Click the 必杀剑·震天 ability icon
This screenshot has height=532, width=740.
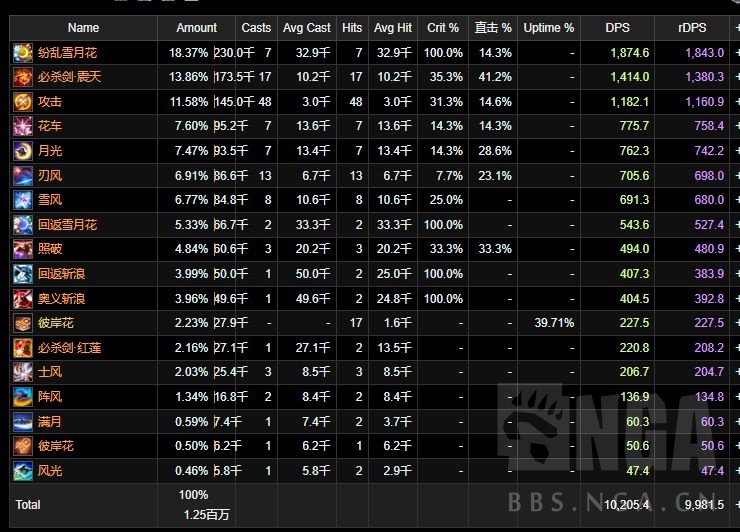pyautogui.click(x=22, y=77)
